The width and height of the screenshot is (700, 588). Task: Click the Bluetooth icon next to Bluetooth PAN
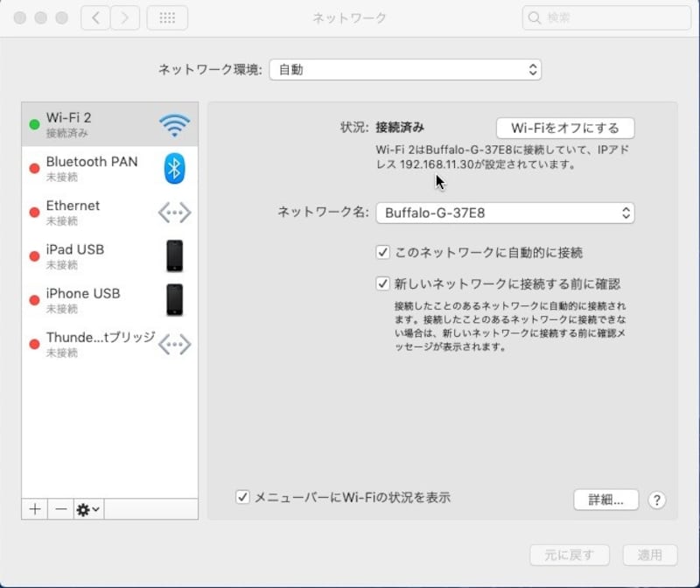(174, 167)
